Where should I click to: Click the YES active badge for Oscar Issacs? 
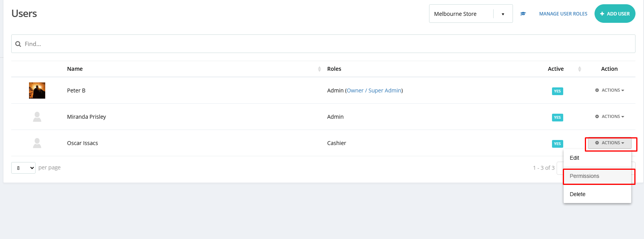pos(557,144)
